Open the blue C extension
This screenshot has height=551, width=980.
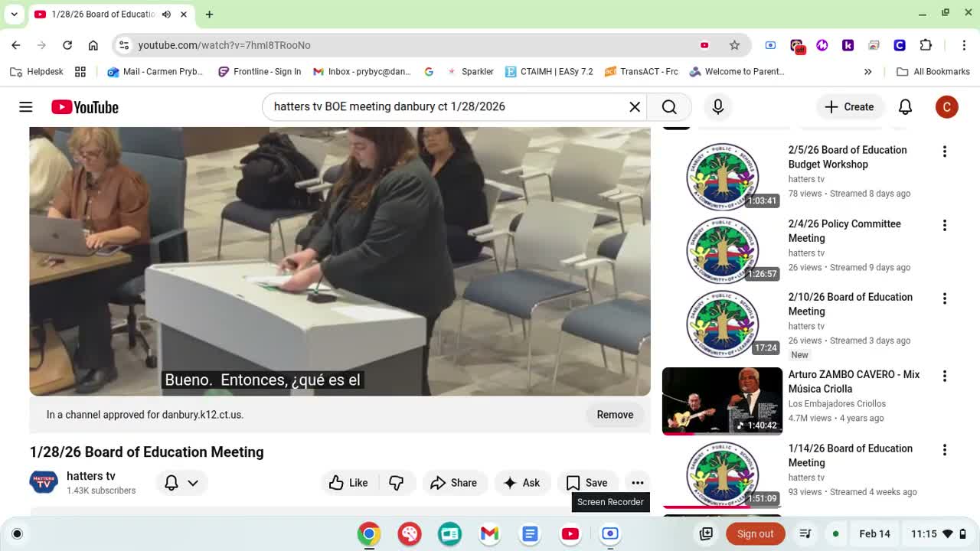tap(900, 45)
